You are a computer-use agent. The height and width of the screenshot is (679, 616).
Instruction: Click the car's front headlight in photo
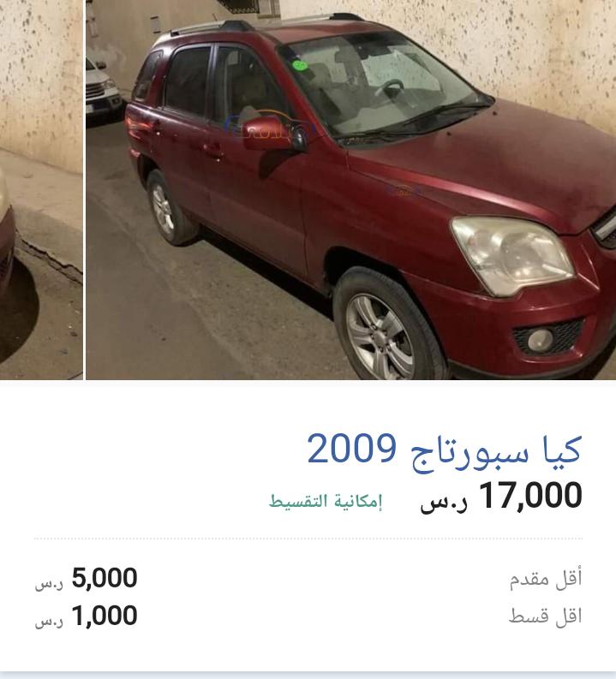513,254
